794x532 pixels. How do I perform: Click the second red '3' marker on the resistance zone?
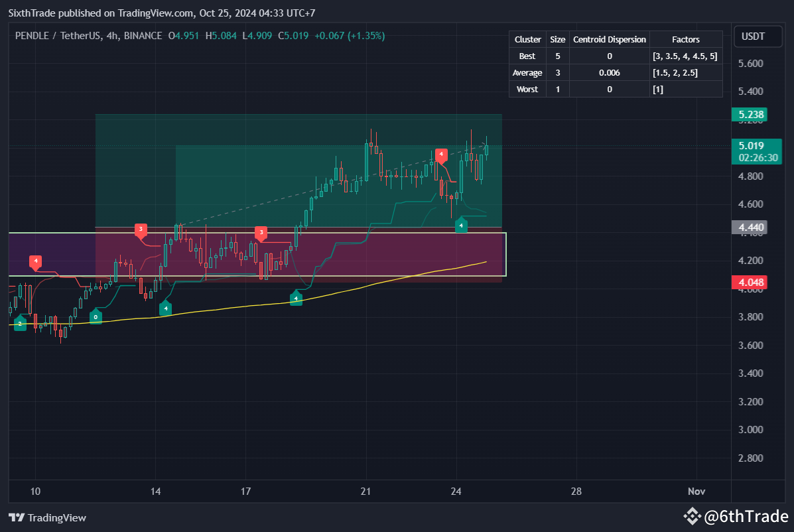pos(261,233)
